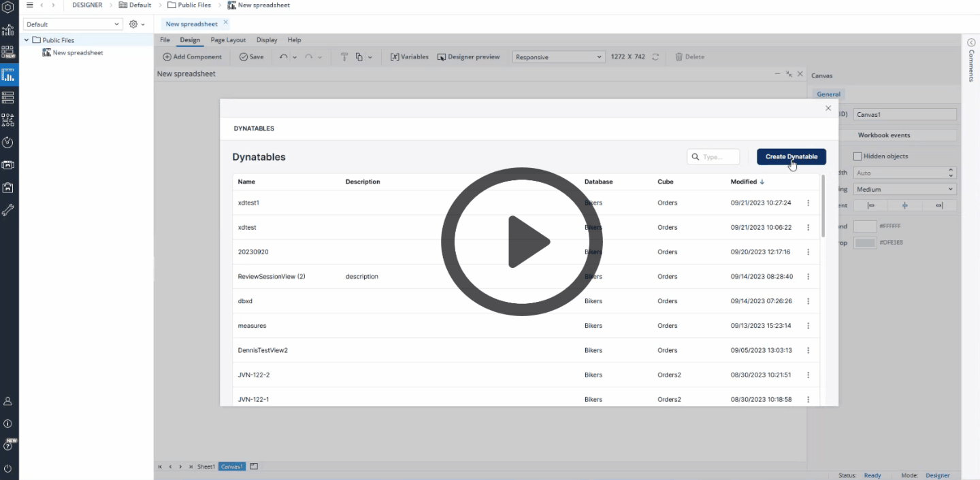Click the Dynatables search field
Screen dimensions: 980x480
coord(713,157)
